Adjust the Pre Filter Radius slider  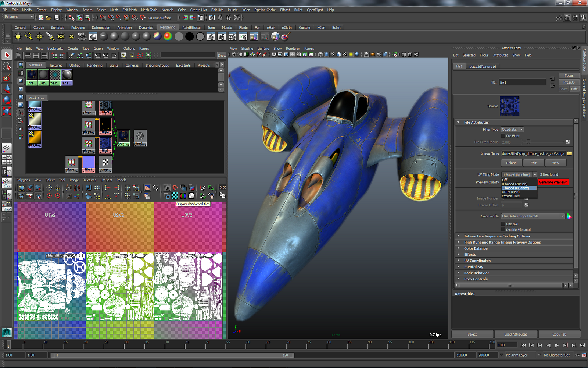coord(528,142)
